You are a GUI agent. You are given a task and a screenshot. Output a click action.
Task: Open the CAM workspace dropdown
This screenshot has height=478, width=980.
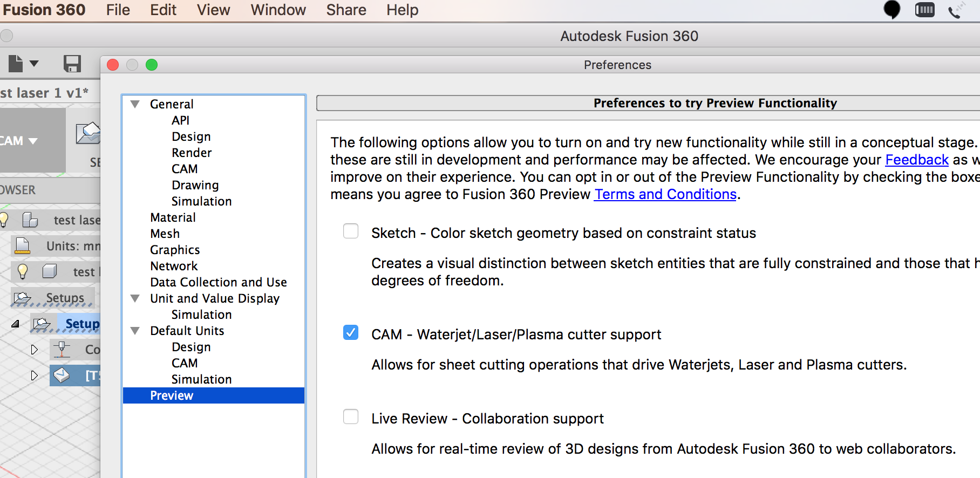19,141
